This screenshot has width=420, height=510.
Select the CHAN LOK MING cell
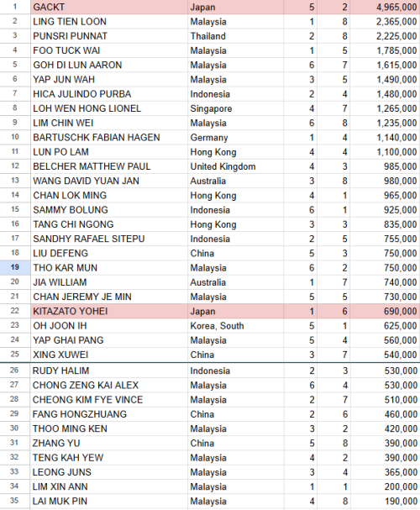[x=109, y=196]
